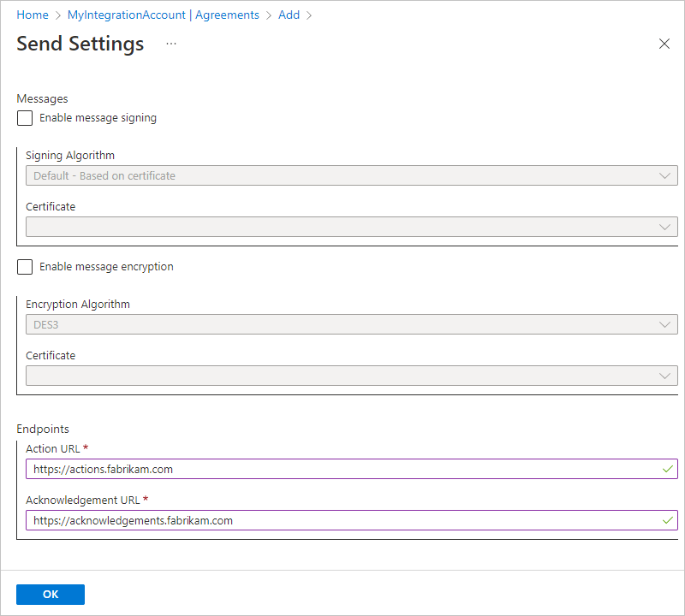
Task: Click green checkmark in Action URL field
Action: (668, 469)
